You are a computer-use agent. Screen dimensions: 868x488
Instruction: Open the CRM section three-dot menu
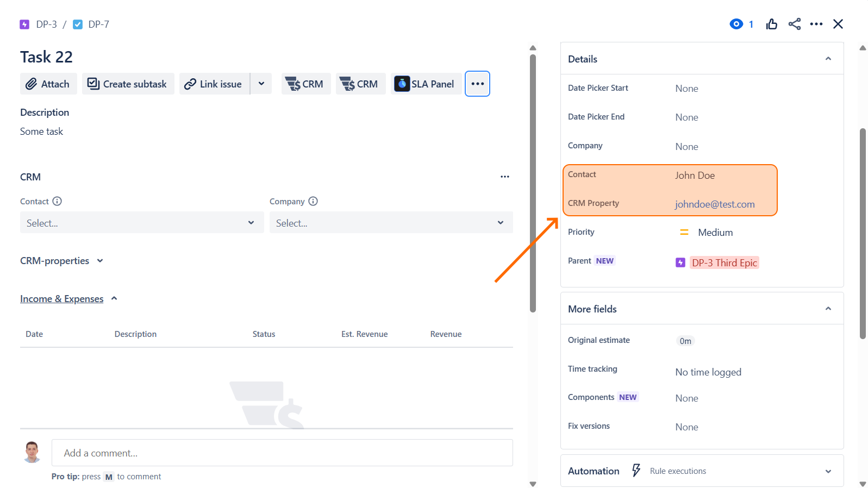[504, 177]
